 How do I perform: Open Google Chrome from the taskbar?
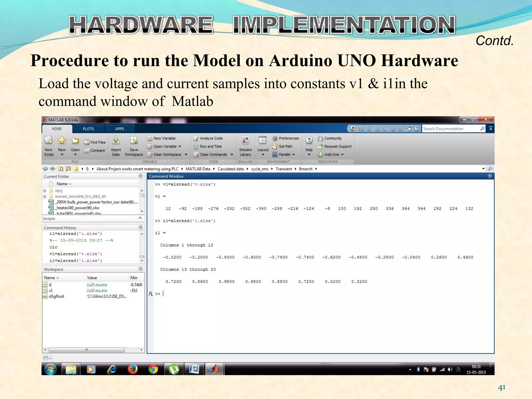tap(153, 369)
